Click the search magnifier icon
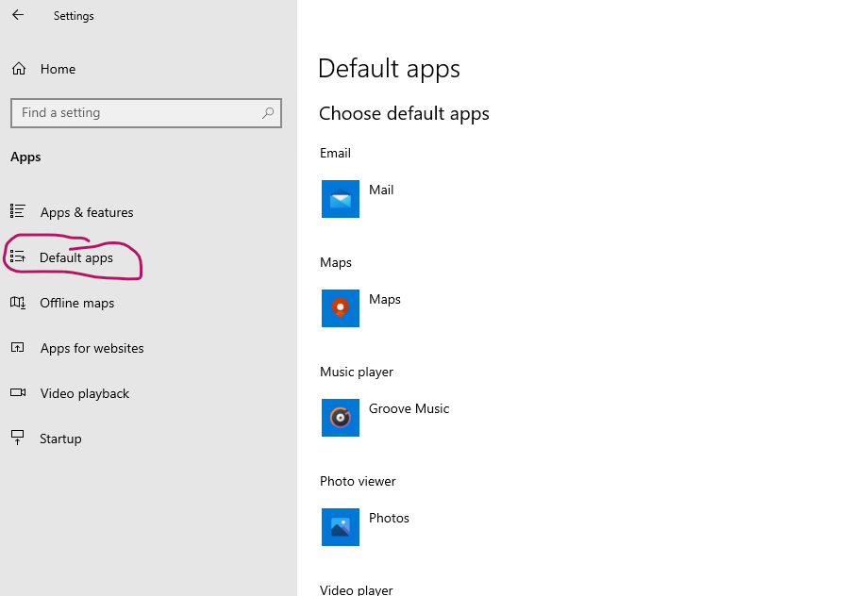 [268, 113]
